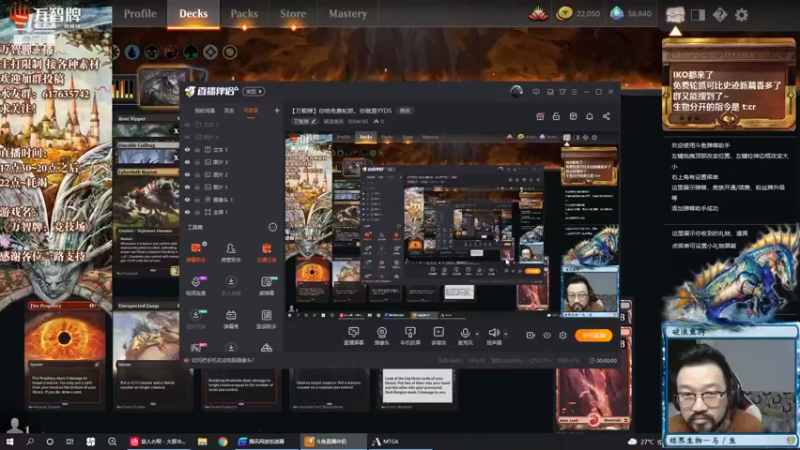Go to the Store tab
Viewport: 800px width, 450px height.
tap(293, 14)
